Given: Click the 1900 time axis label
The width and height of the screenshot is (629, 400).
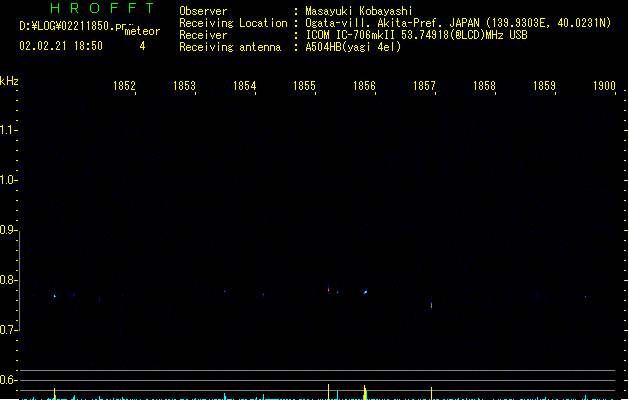Looking at the screenshot, I should (x=604, y=86).
